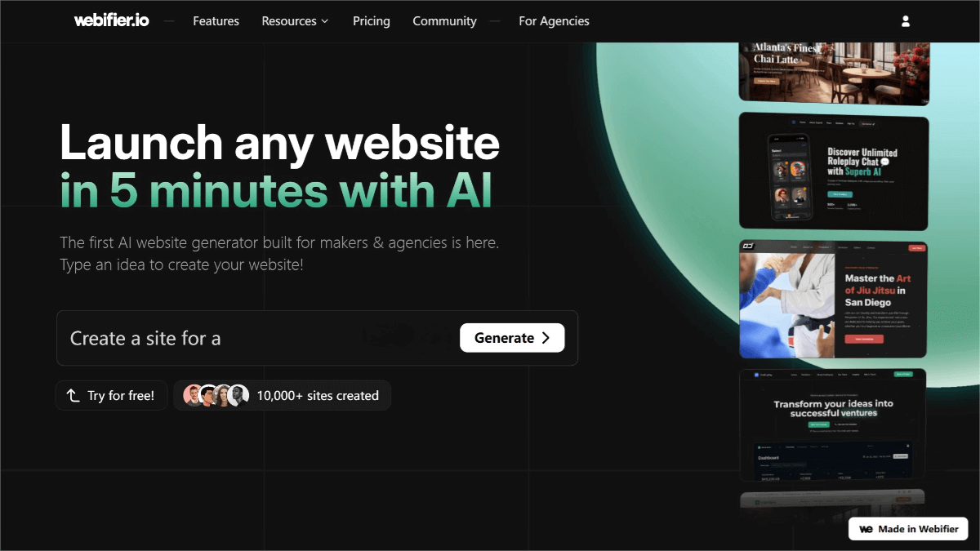Open the Community nav link
Image resolution: width=980 pixels, height=551 pixels.
[444, 21]
